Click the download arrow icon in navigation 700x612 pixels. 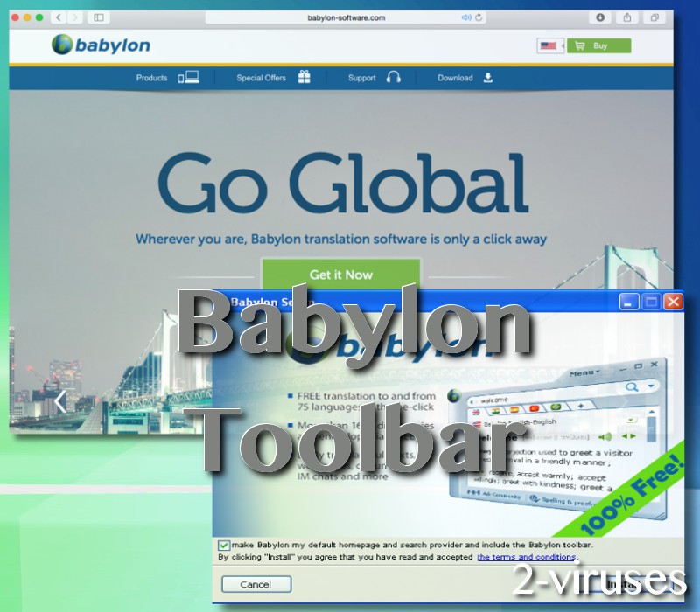(488, 78)
